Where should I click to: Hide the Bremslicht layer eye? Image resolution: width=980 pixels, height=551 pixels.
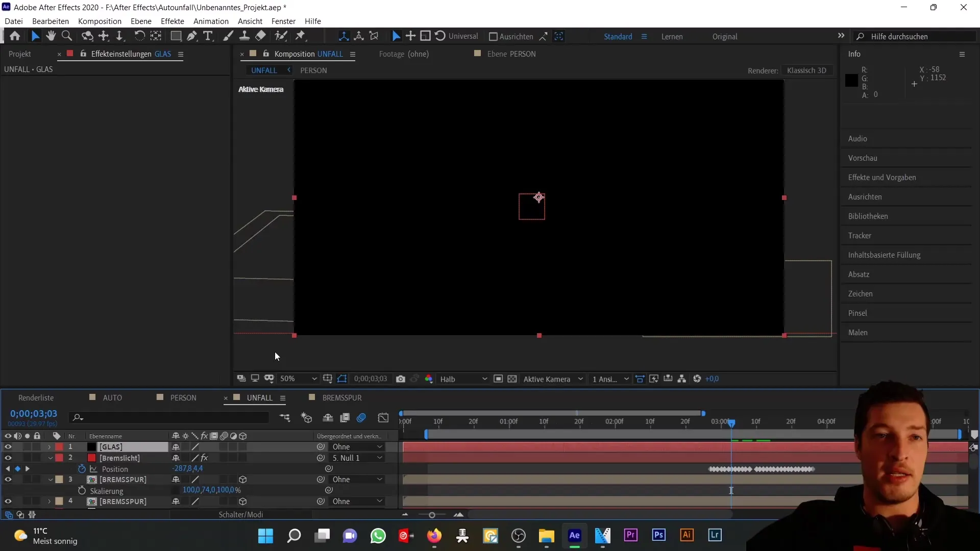tap(8, 458)
